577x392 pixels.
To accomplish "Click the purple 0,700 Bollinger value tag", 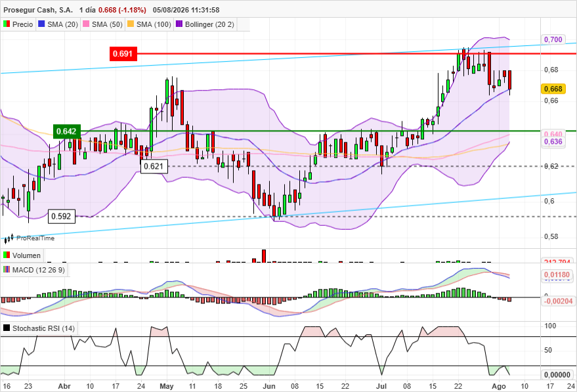I will [x=553, y=39].
